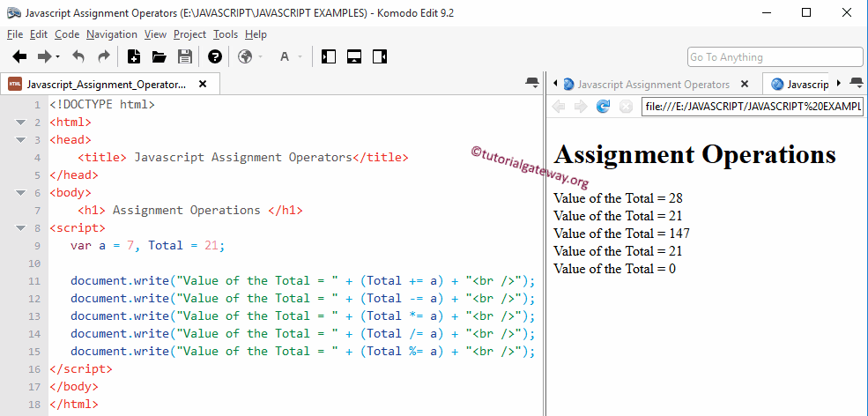
Task: Click "Value of the Total = 147" text
Action: click(621, 234)
